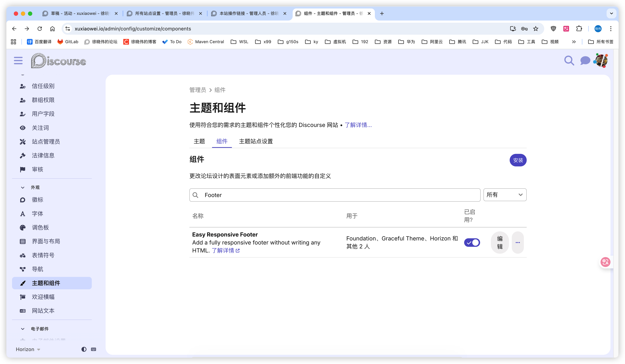This screenshot has width=625, height=364.
Task: Collapse the 电子邮件 sidebar section
Action: [x=23, y=329]
